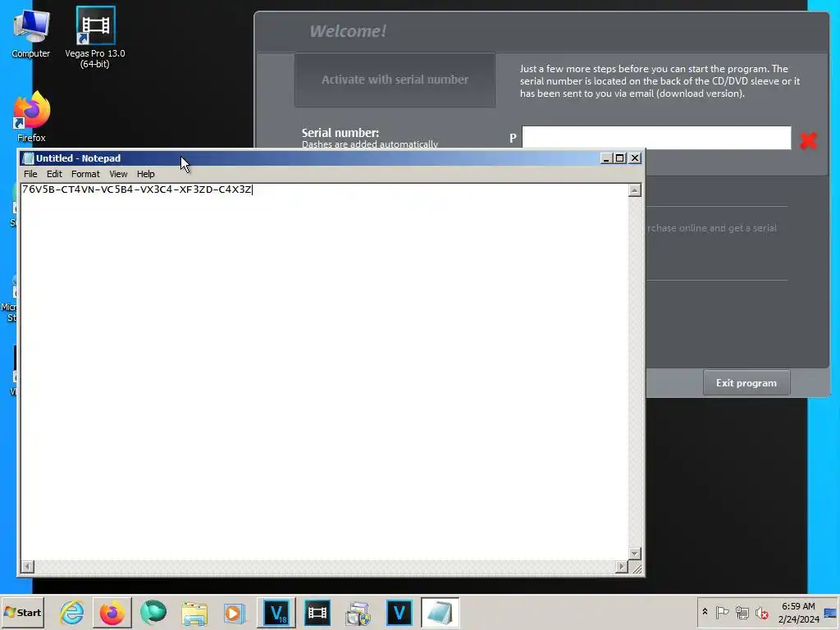Click the Welcome! heading text

click(x=348, y=32)
